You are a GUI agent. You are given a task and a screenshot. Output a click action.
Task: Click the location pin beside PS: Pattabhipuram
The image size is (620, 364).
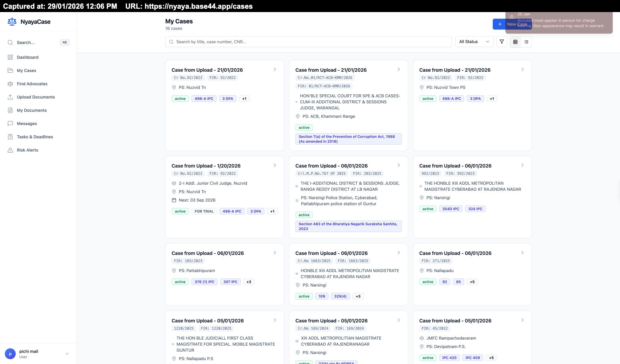[174, 271]
